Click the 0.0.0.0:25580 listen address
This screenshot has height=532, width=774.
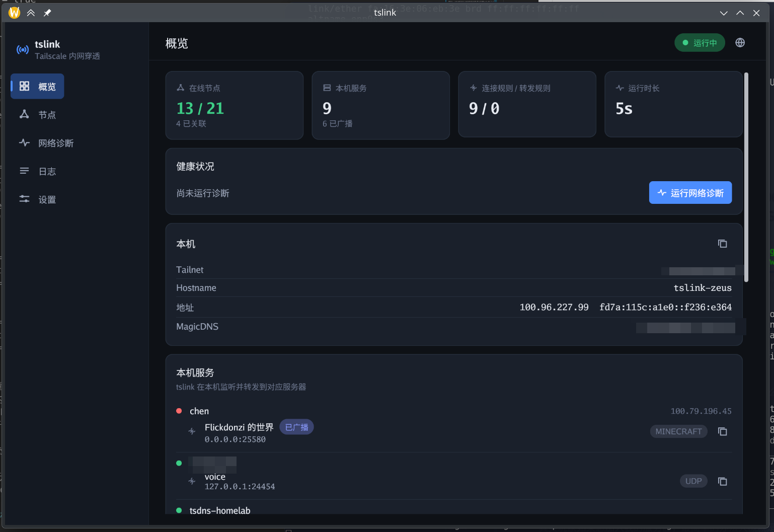(235, 439)
